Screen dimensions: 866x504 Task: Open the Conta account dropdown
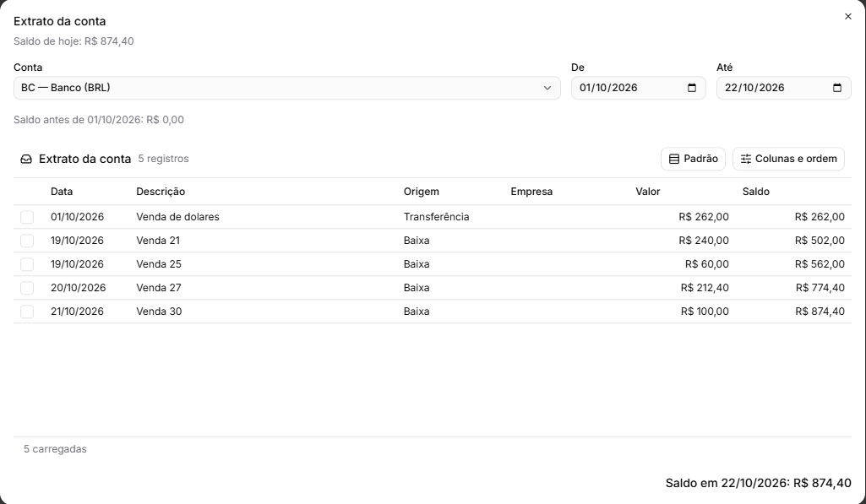[x=287, y=88]
